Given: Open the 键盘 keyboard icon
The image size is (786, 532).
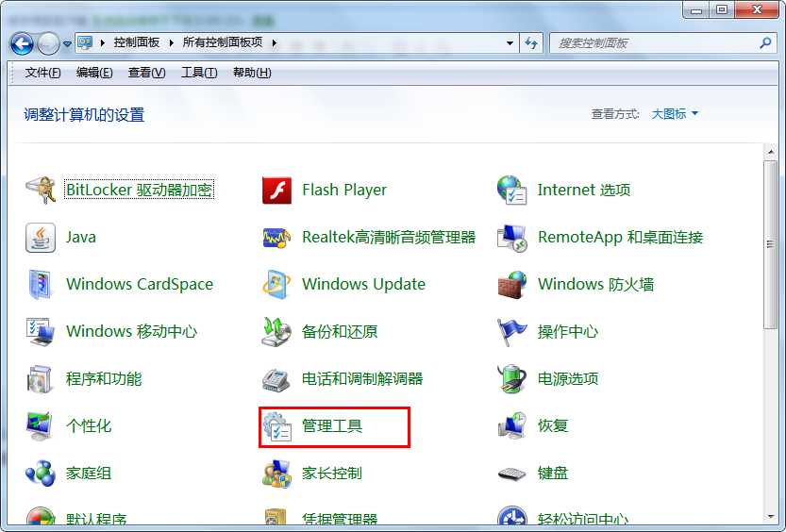Looking at the screenshot, I should point(511,474).
